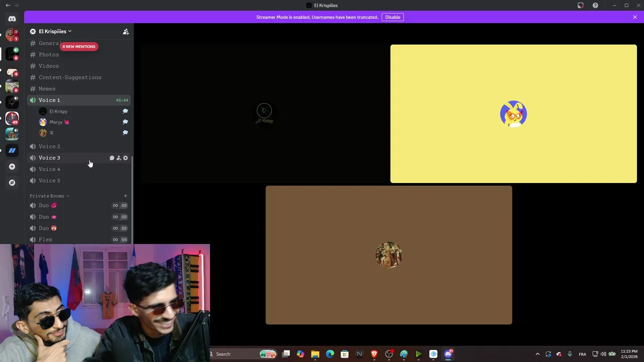Dismiss the Streamer Mode banner

pos(635,17)
